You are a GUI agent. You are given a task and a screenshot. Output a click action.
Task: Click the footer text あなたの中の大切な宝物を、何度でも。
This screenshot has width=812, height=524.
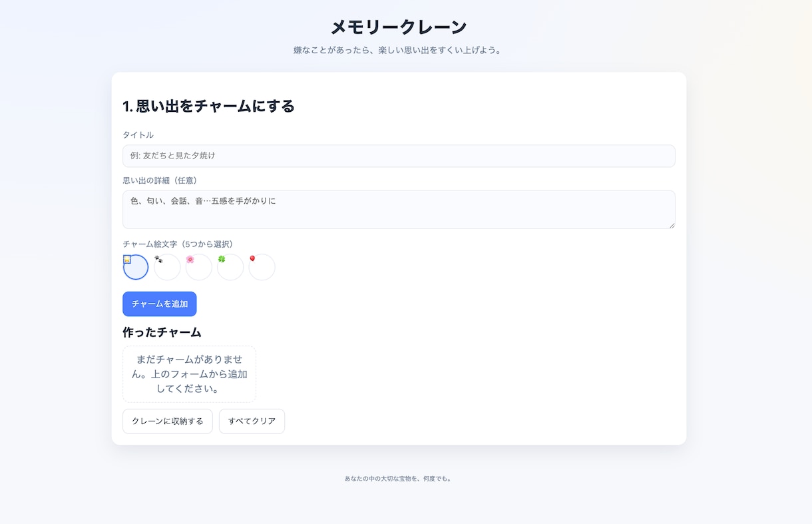tap(399, 479)
